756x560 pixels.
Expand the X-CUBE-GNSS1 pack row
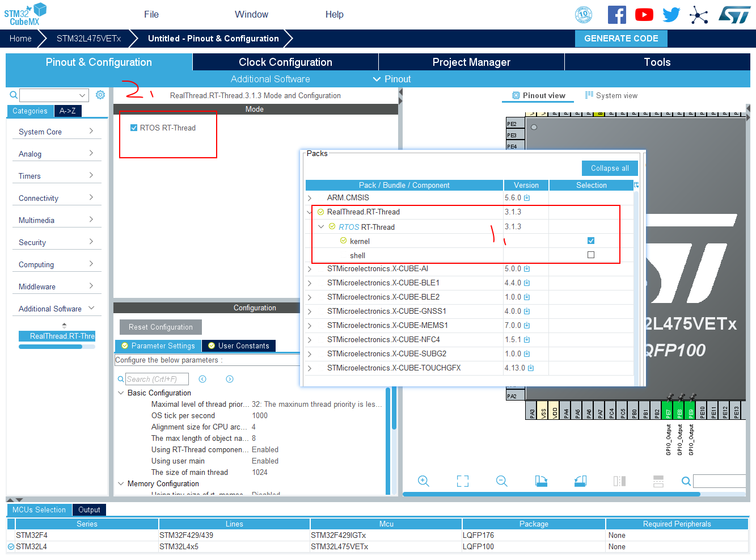[310, 311]
